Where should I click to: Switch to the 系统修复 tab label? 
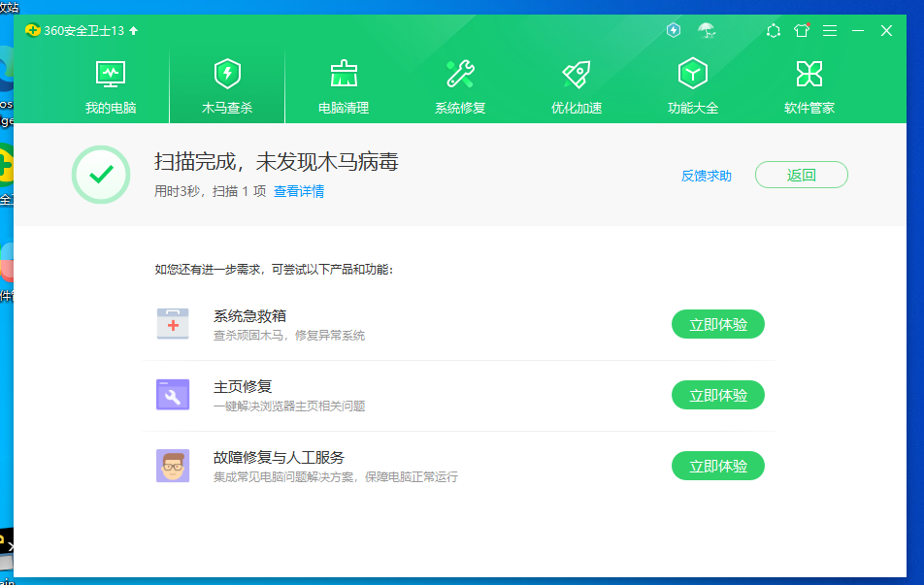coord(460,108)
